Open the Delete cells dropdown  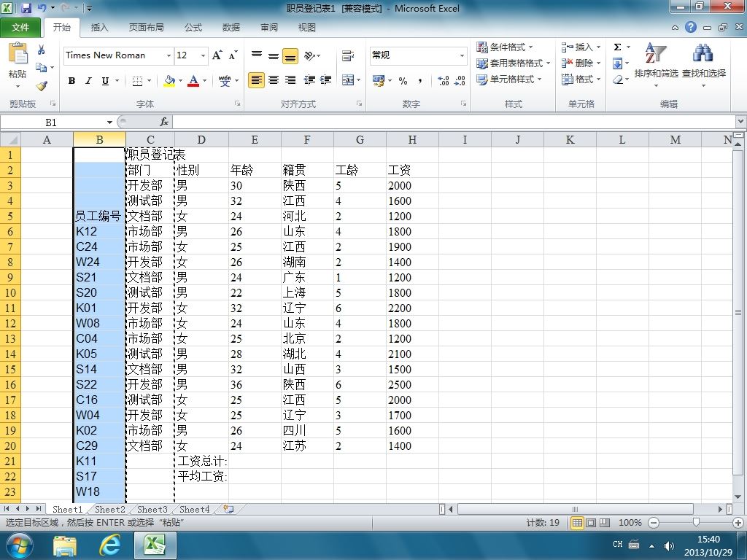[x=581, y=63]
